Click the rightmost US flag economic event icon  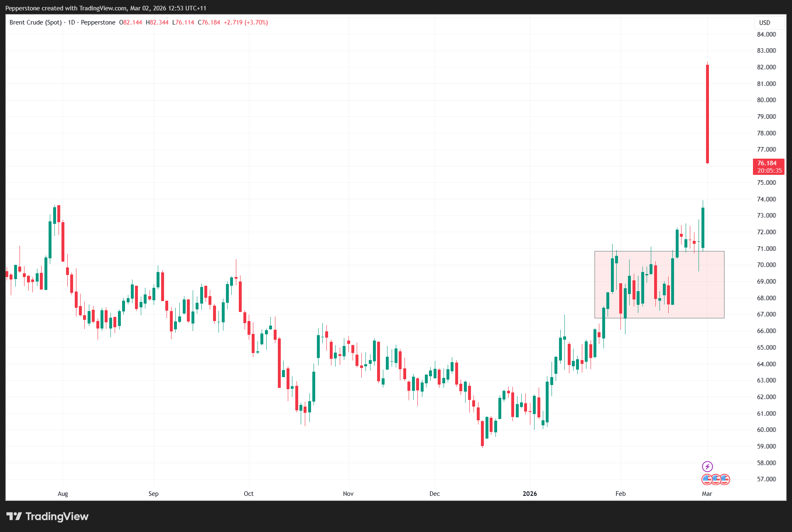(725, 480)
